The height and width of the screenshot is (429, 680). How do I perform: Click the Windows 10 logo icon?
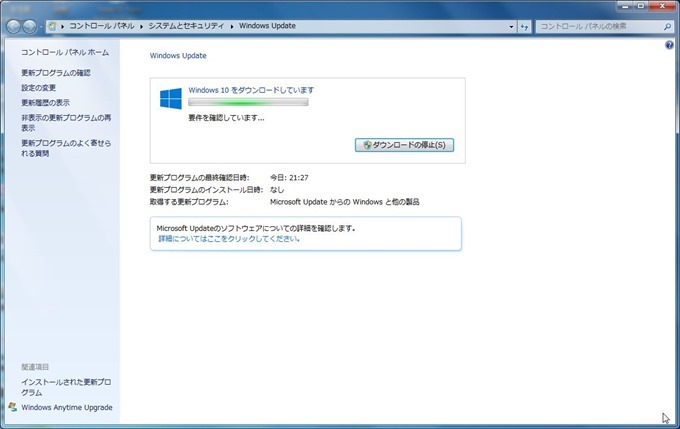pyautogui.click(x=171, y=98)
